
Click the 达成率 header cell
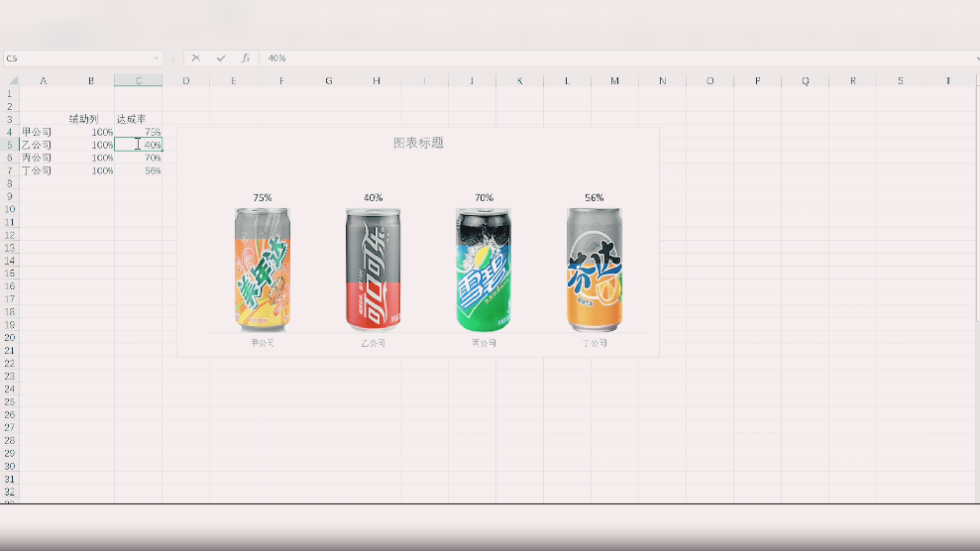tap(138, 119)
